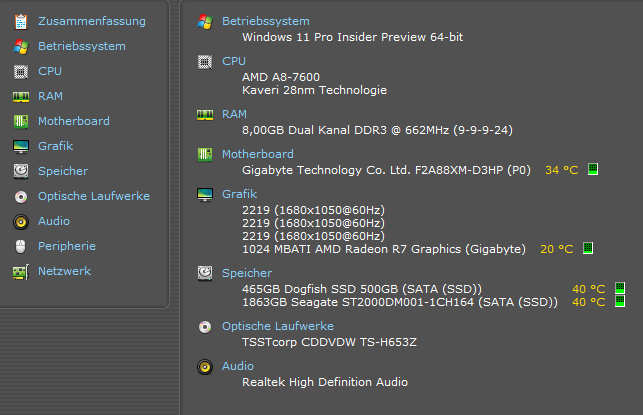
Task: Select the Speicher hard drive icon in sidebar
Action: click(20, 171)
